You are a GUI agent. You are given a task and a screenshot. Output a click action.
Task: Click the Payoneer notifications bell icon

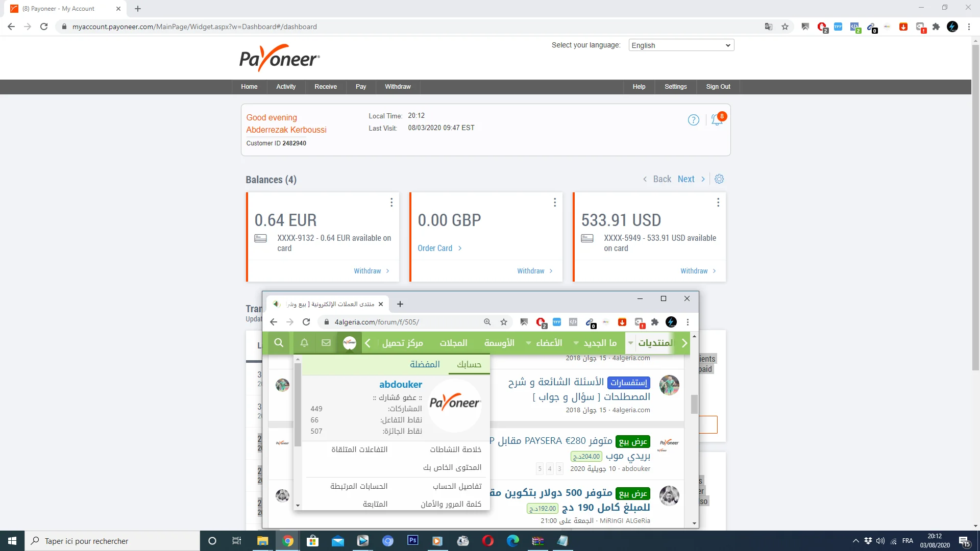point(717,120)
